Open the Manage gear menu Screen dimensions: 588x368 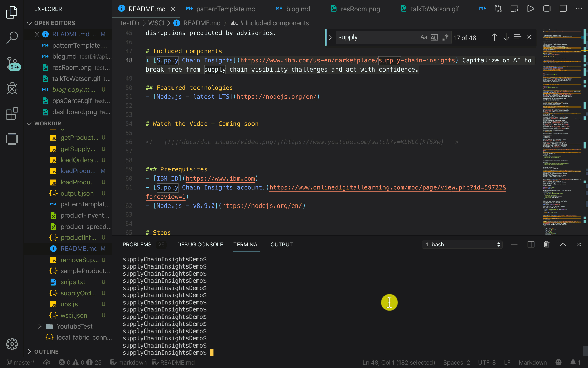pyautogui.click(x=12, y=344)
